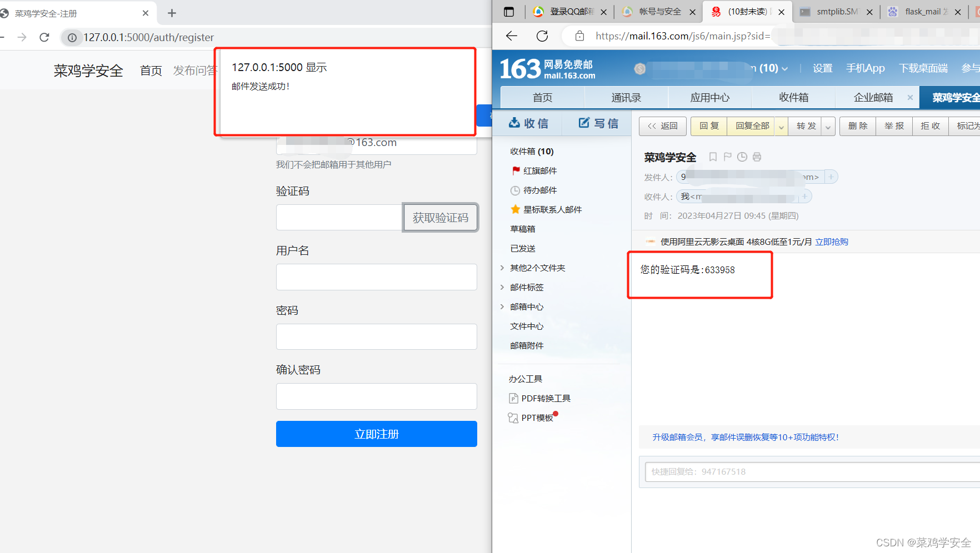The image size is (980, 553).
Task: Click 写信 to compose mail
Action: click(598, 123)
